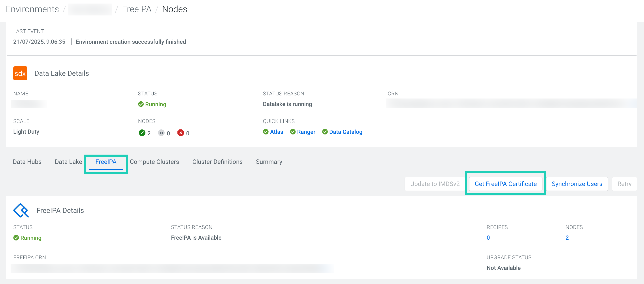Click the gray stopped nodes pause icon
The width and height of the screenshot is (644, 284).
(x=161, y=133)
